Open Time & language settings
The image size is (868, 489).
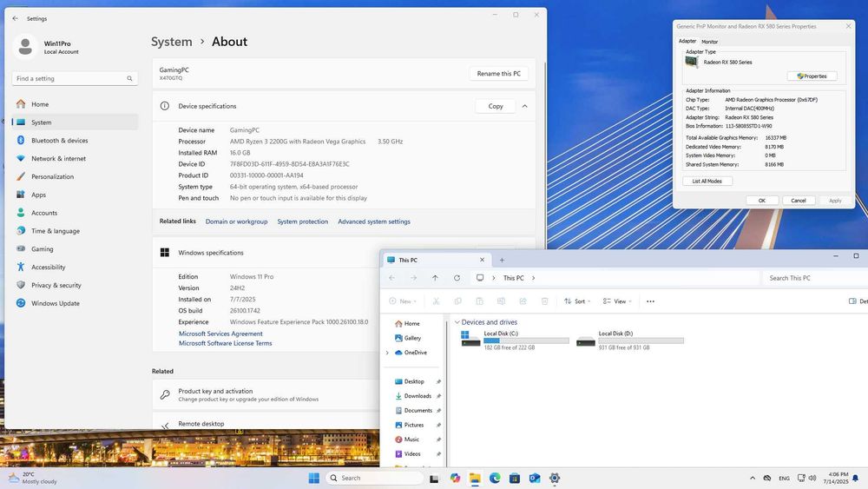(75, 231)
